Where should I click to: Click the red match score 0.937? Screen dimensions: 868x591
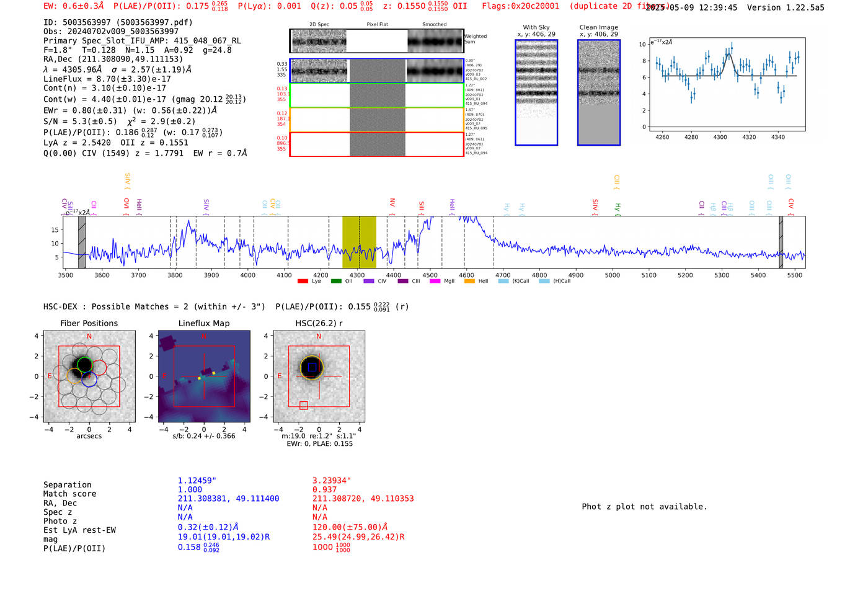pyautogui.click(x=324, y=490)
